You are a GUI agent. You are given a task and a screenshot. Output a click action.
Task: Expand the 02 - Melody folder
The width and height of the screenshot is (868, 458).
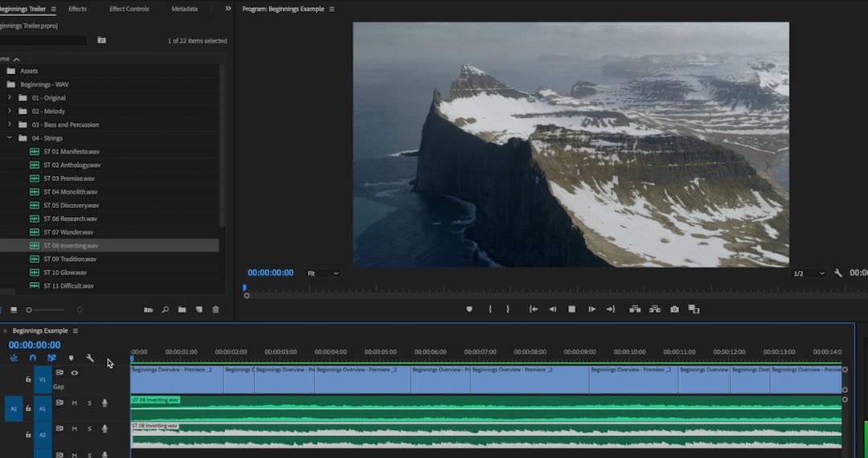pyautogui.click(x=10, y=111)
